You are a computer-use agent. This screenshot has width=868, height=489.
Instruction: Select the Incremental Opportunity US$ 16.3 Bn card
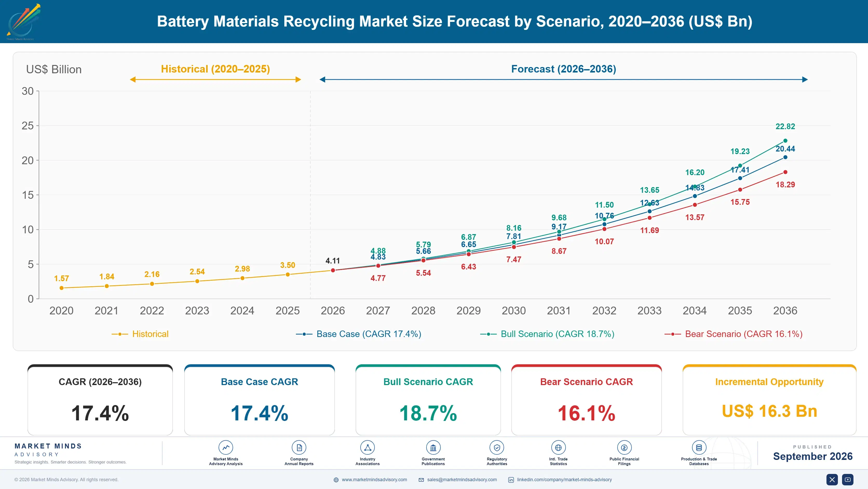[x=769, y=400]
